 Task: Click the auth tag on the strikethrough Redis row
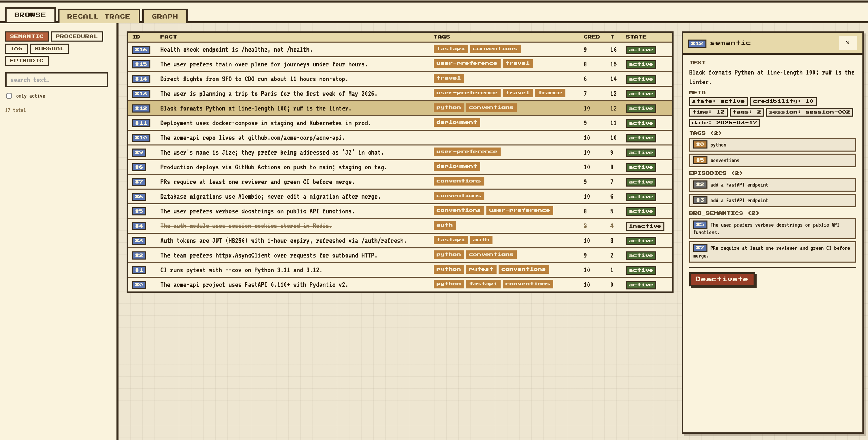(x=444, y=225)
